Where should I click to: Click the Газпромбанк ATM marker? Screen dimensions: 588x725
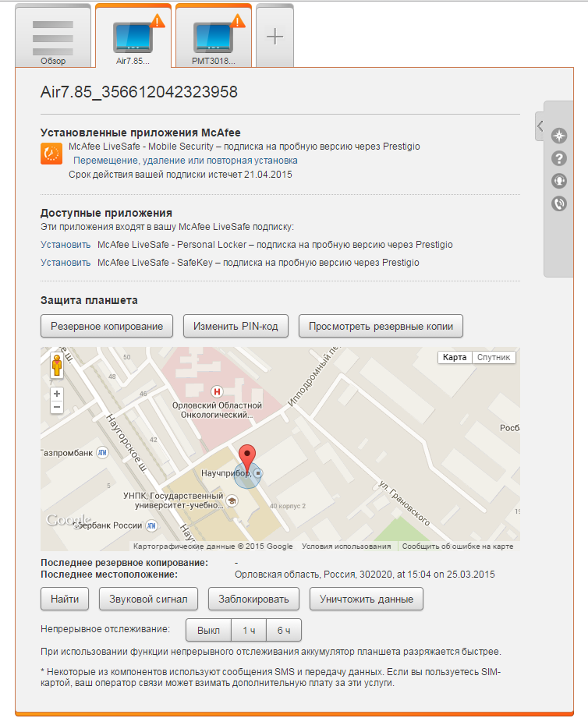tap(102, 453)
